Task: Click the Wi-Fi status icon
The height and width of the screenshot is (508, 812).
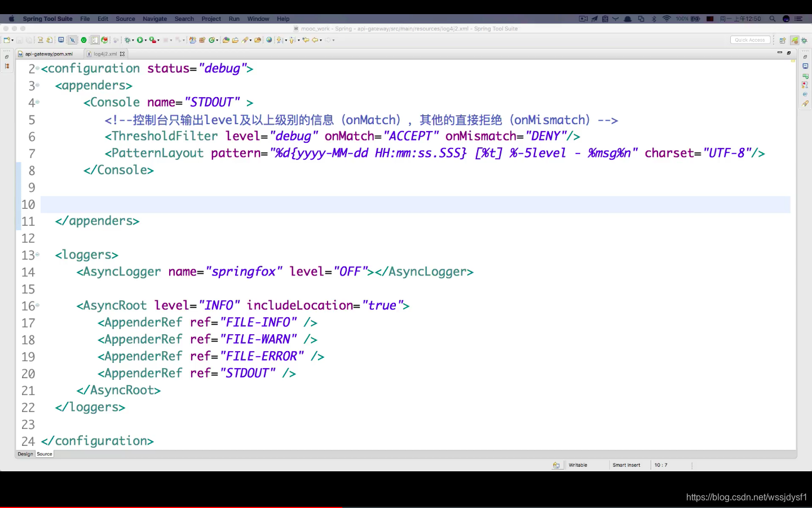Action: click(x=667, y=19)
